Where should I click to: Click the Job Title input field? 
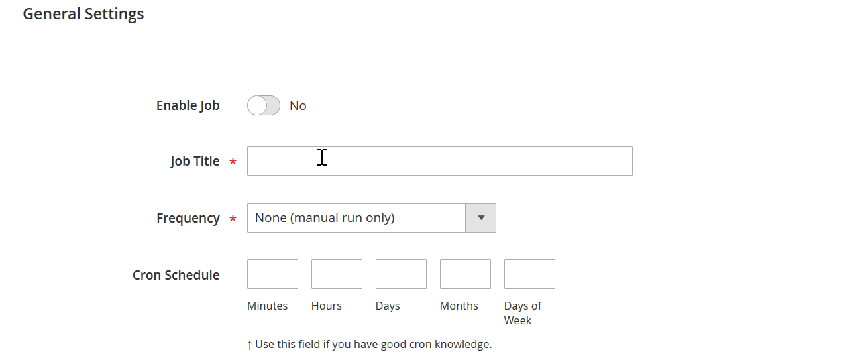click(x=440, y=161)
